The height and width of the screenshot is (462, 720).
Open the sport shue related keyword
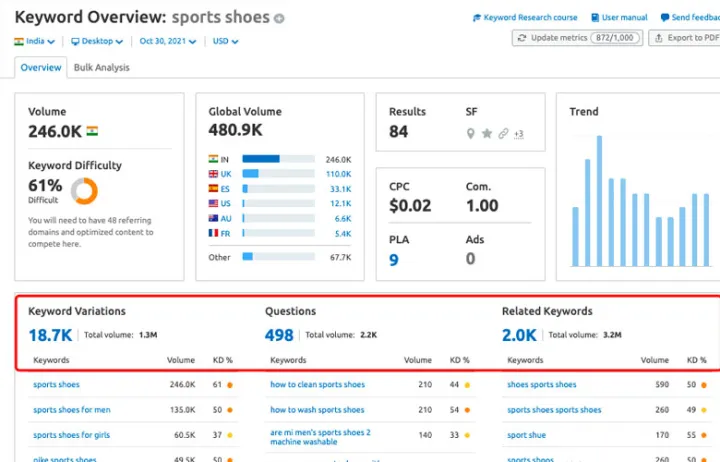pos(526,435)
